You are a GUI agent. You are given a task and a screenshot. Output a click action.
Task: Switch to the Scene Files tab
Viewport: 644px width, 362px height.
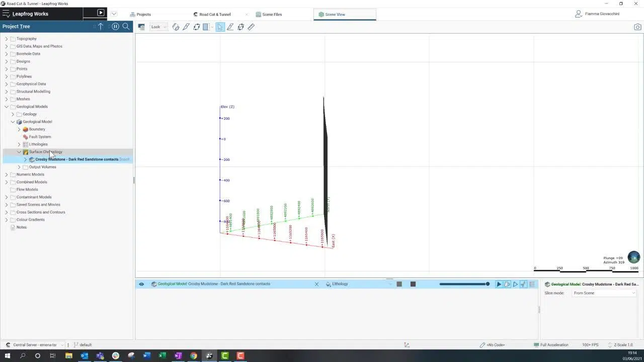[x=269, y=14]
